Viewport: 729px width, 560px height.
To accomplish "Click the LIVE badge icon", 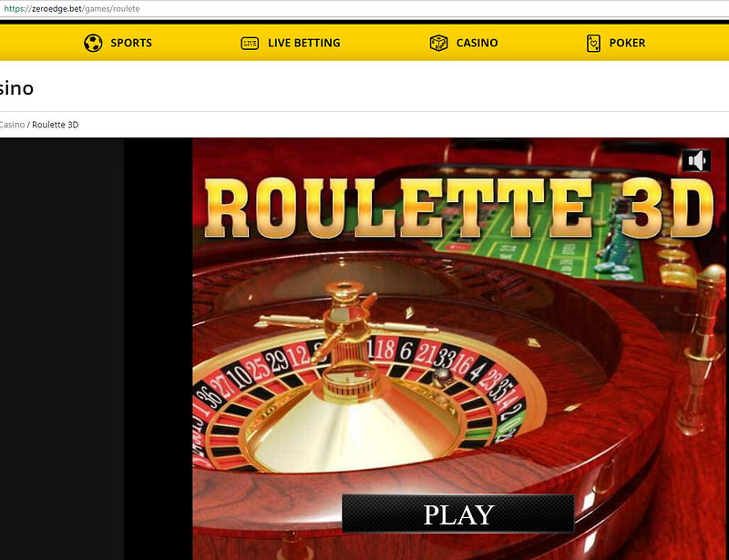I will click(250, 43).
